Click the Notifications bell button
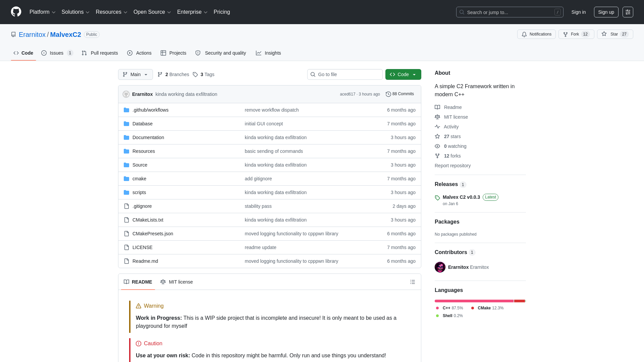This screenshot has width=644, height=362. click(x=536, y=34)
